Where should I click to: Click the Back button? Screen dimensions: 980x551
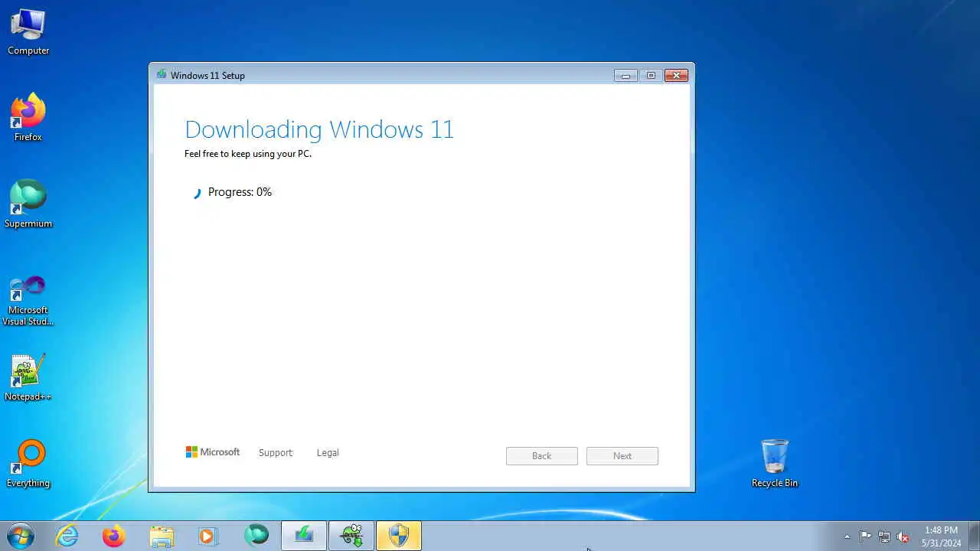tap(542, 456)
